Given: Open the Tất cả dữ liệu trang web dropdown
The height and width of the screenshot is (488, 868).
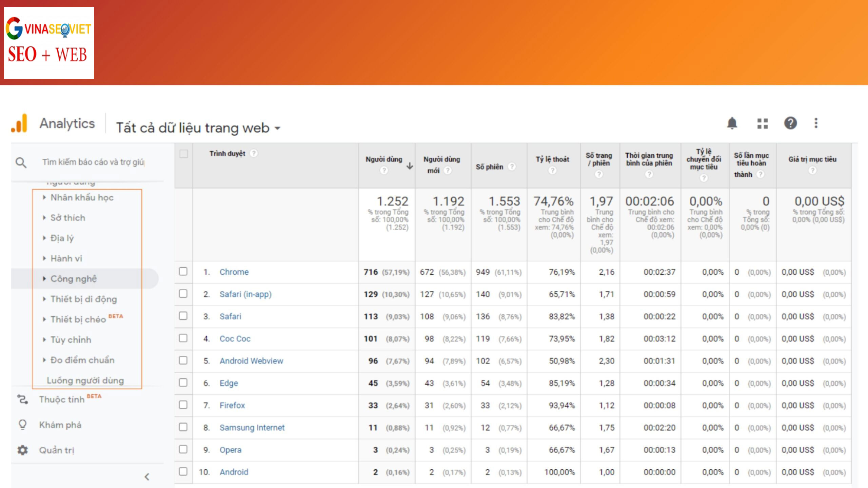Looking at the screenshot, I should pos(198,128).
